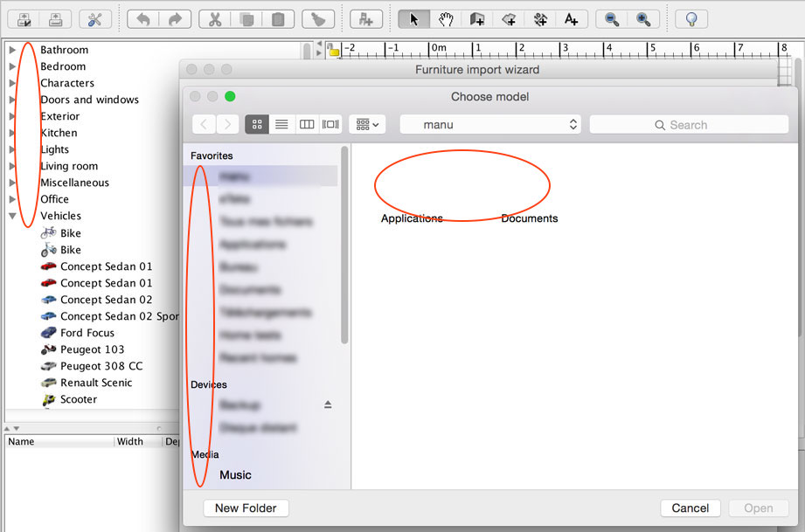This screenshot has width=805, height=532.
Task: Select the Documents folder
Action: 530,218
